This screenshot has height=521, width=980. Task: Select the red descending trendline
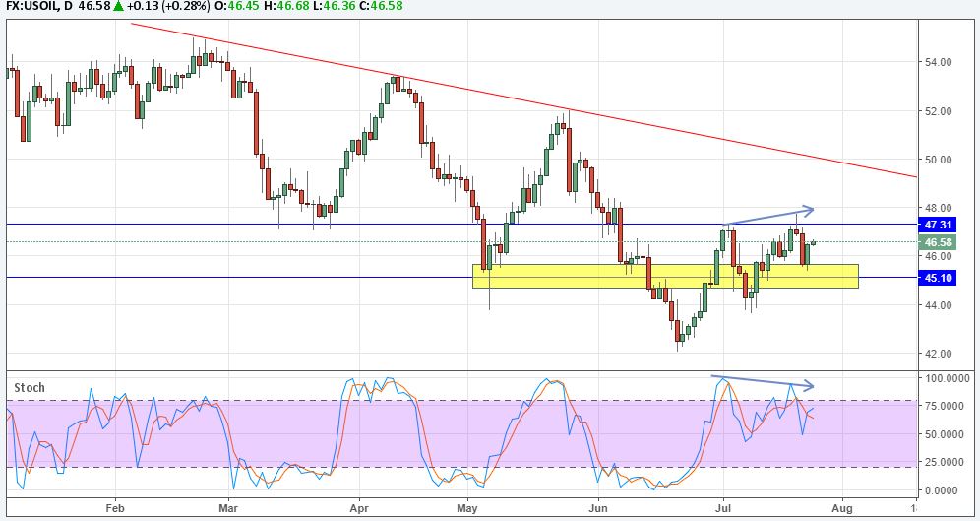coord(523,100)
